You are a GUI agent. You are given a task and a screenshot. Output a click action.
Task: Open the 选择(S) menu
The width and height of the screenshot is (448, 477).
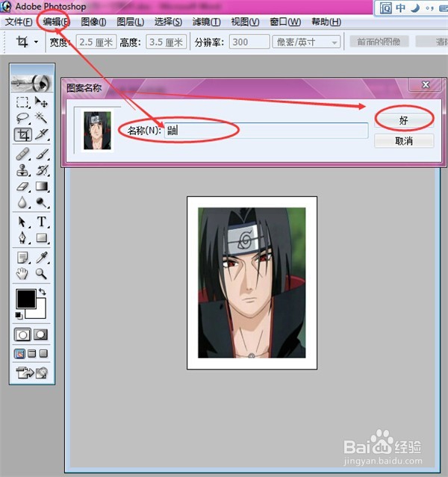(168, 22)
